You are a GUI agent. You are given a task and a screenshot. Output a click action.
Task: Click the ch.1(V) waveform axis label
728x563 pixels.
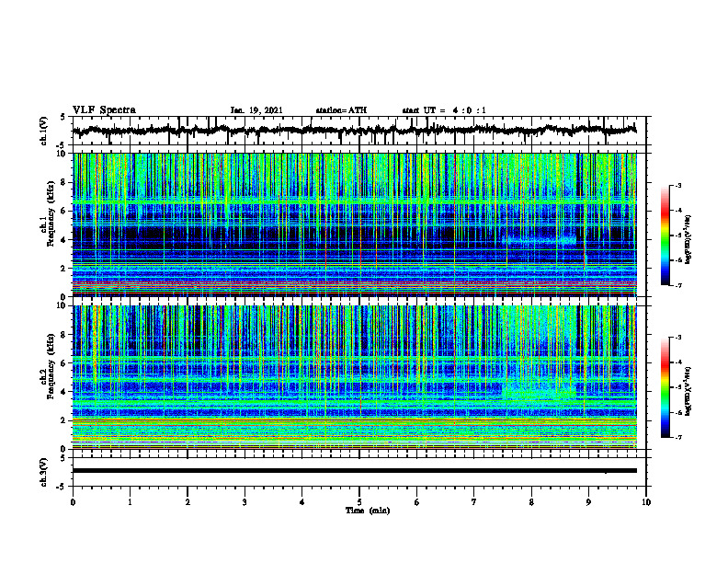44,131
